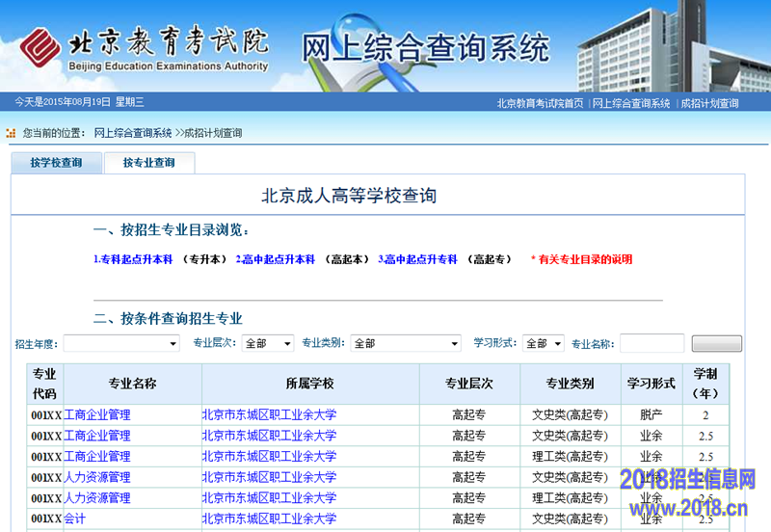Click the 专业名称 text input field

[x=651, y=343]
